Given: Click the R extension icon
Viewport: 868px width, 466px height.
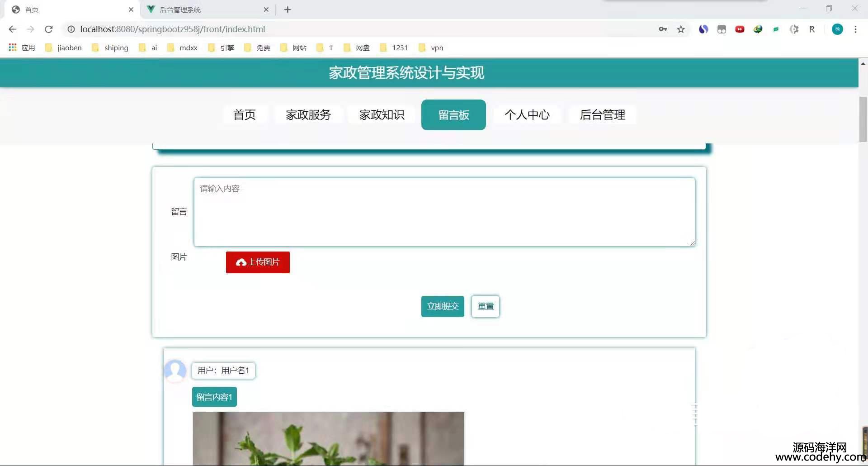Looking at the screenshot, I should (x=812, y=29).
